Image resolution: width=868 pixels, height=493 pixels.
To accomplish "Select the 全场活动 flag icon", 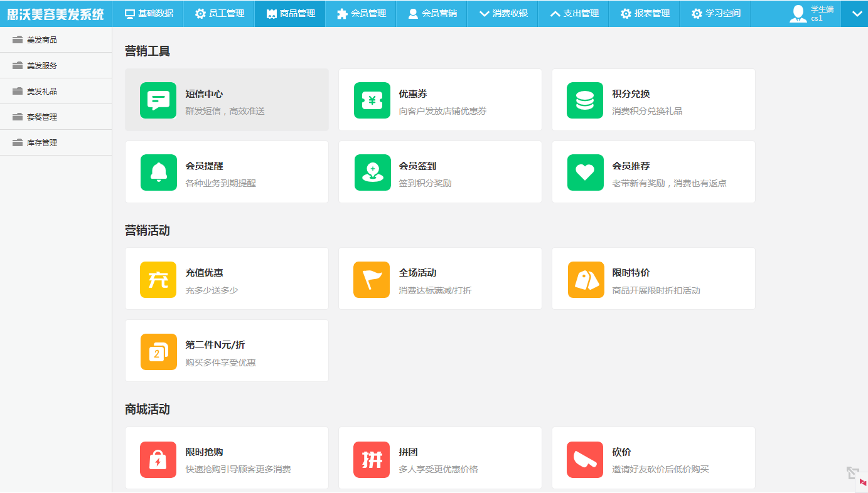I will pyautogui.click(x=372, y=279).
